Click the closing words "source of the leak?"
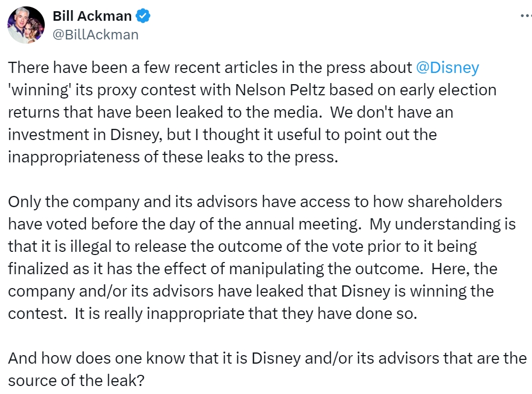The image size is (532, 394). coord(76,381)
